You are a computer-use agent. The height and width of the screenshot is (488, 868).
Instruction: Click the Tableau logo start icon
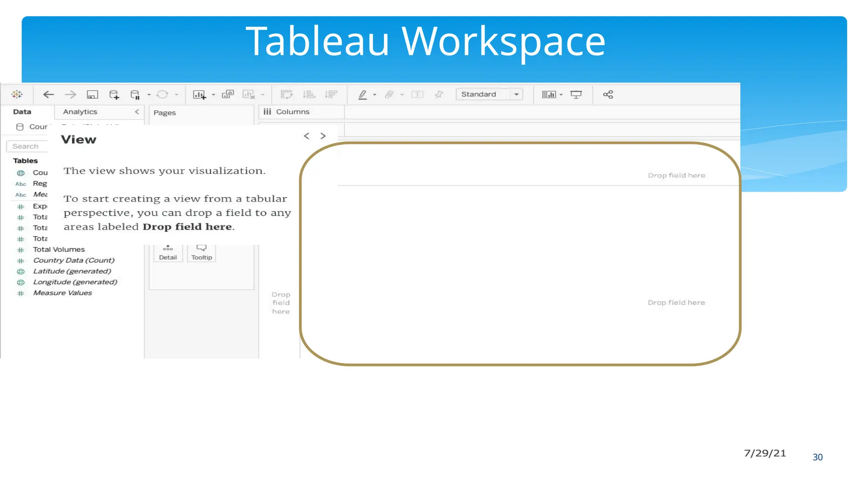coord(17,94)
